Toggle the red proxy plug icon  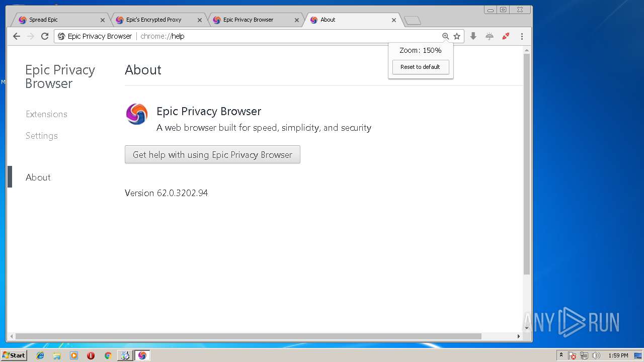506,36
